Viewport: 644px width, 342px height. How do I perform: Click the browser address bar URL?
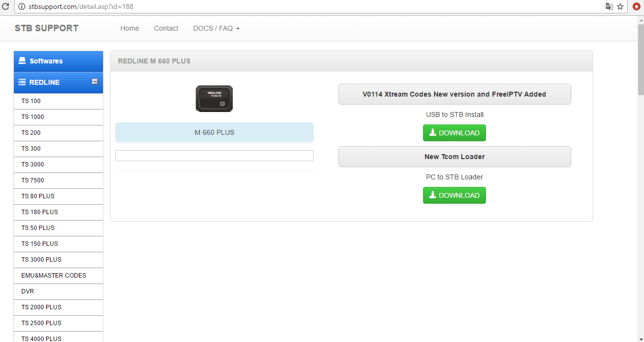click(81, 7)
